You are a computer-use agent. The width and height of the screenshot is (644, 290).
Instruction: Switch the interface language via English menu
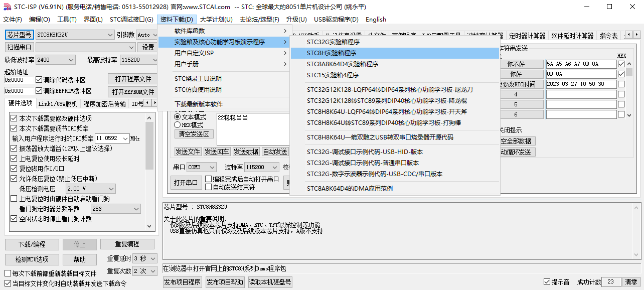tap(376, 20)
